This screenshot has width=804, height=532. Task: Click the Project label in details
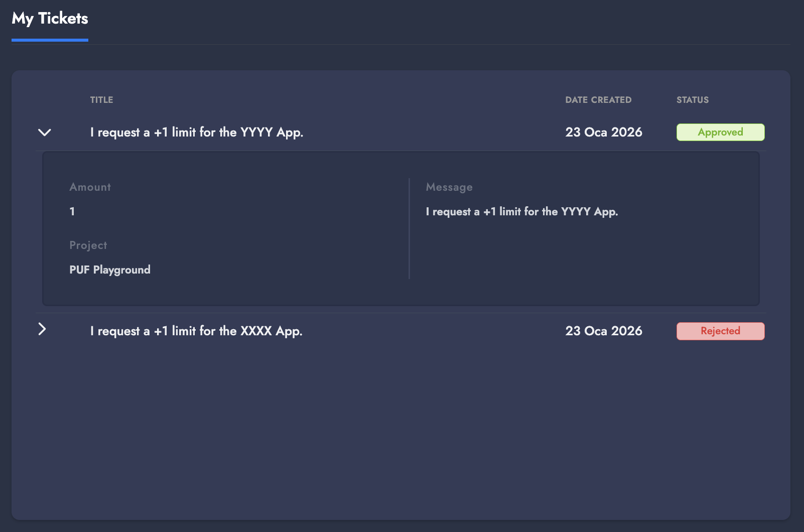(88, 245)
